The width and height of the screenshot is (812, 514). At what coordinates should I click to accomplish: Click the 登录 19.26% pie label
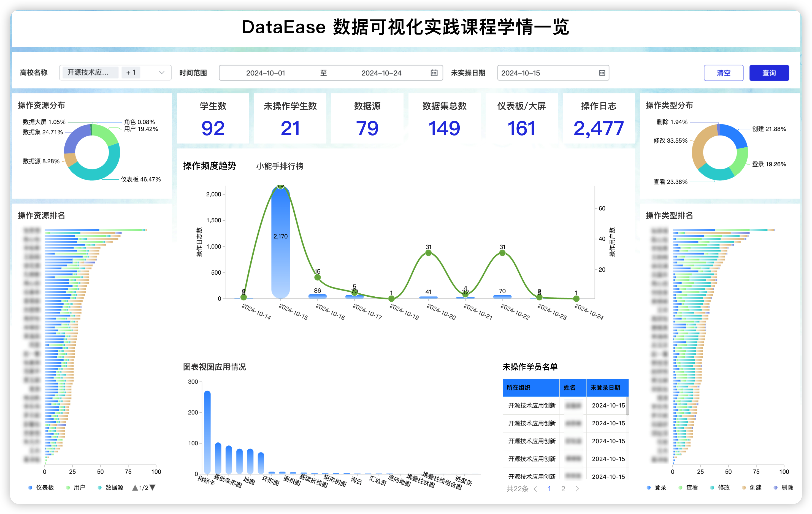769,164
